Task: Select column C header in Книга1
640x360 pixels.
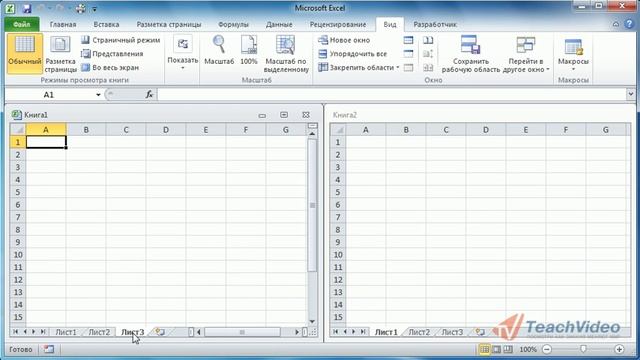Action: [x=126, y=130]
